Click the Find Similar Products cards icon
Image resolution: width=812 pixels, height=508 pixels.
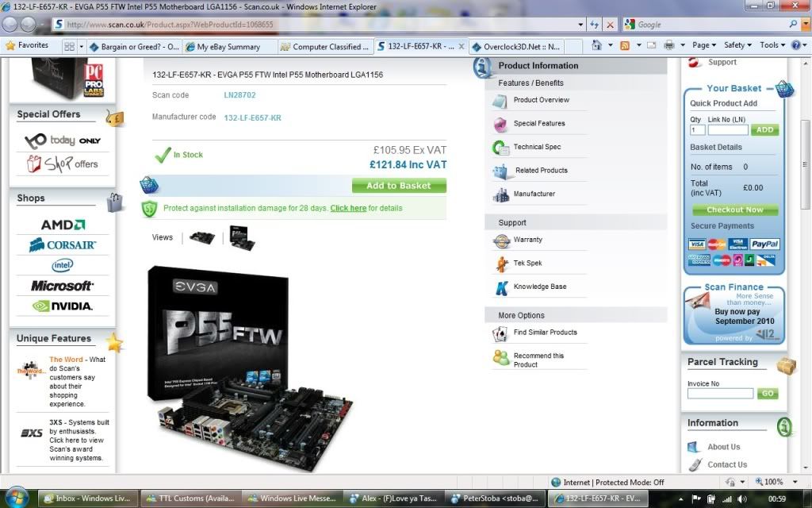coord(500,334)
